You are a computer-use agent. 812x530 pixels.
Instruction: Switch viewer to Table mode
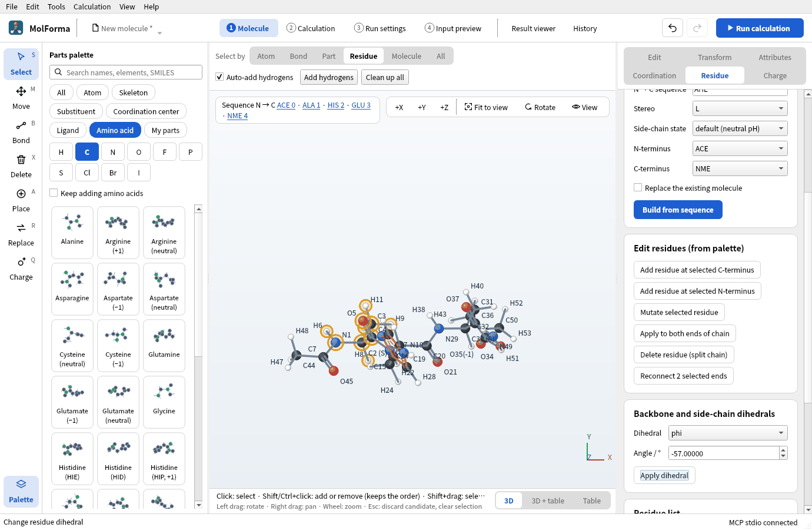pyautogui.click(x=592, y=501)
